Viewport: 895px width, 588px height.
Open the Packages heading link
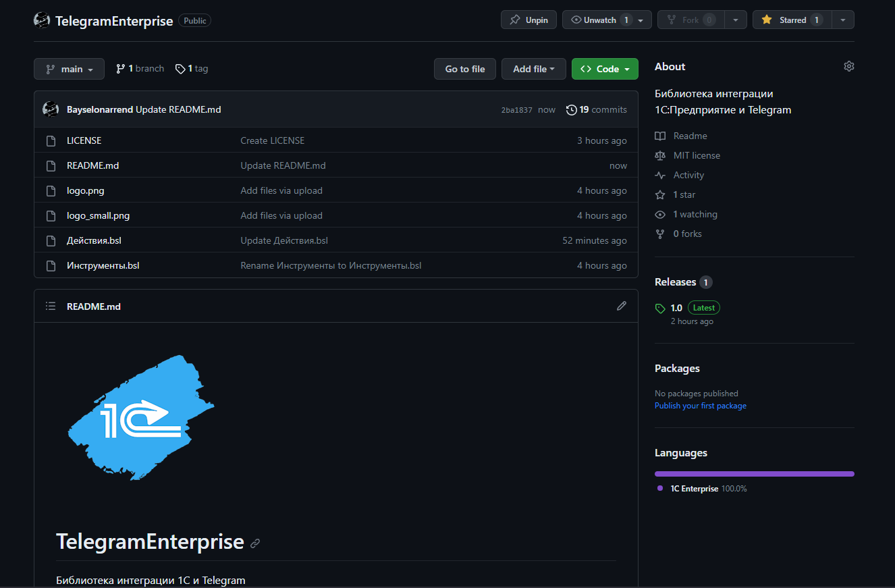pos(677,369)
